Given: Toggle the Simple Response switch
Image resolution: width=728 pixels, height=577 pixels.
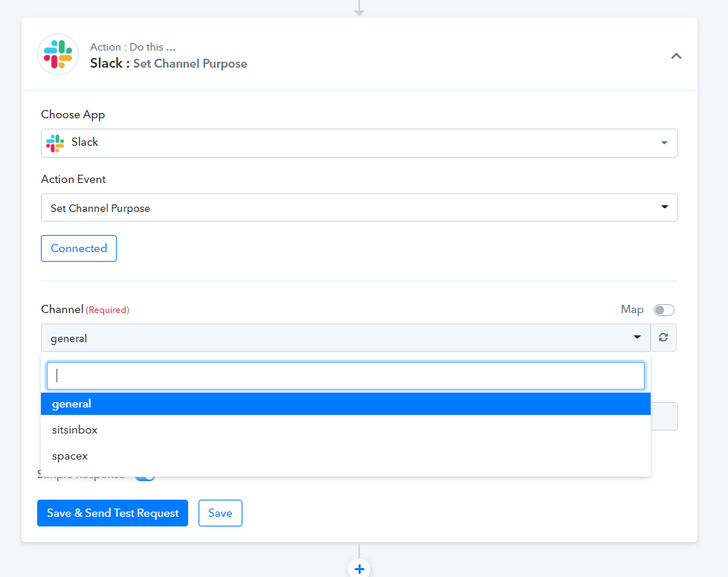Looking at the screenshot, I should pos(145,477).
